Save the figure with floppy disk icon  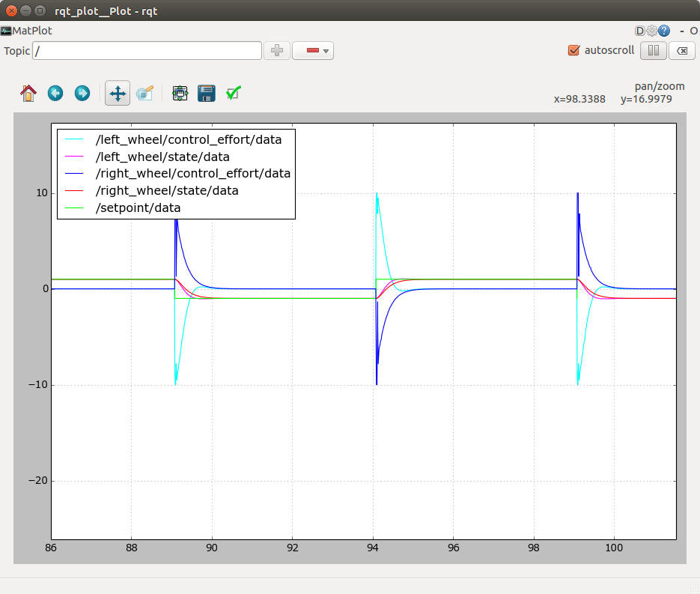coord(207,93)
